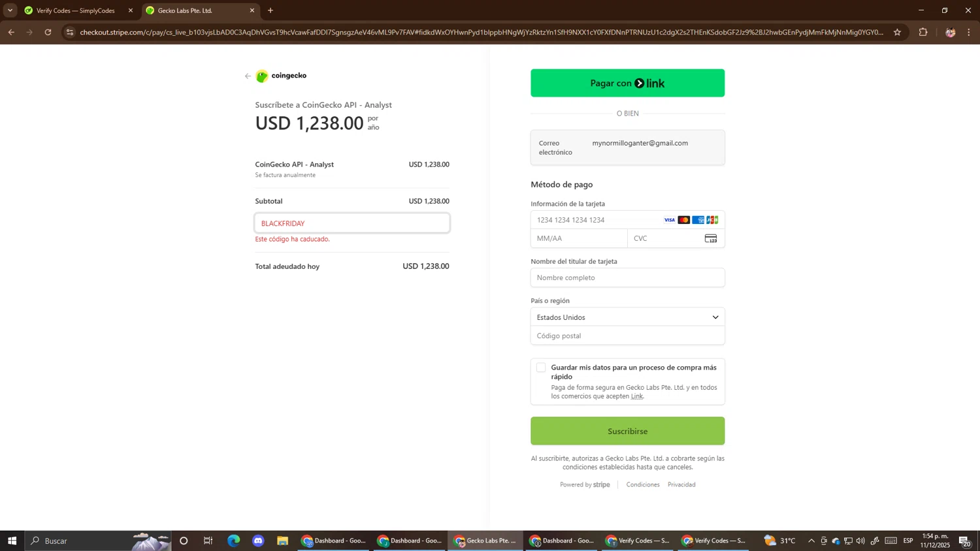Open the Chrome profile avatar
980x551 pixels.
pos(950,32)
